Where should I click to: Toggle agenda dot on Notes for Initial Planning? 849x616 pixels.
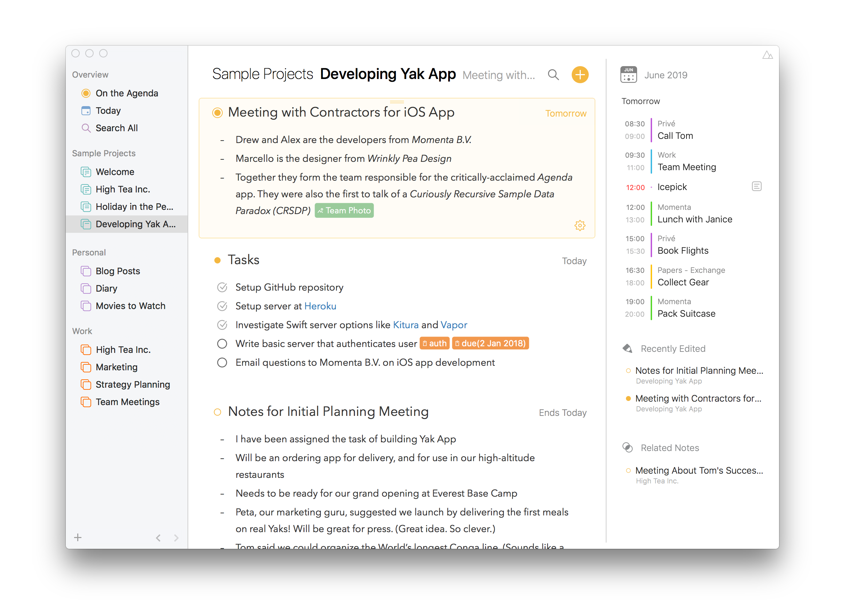(x=217, y=412)
